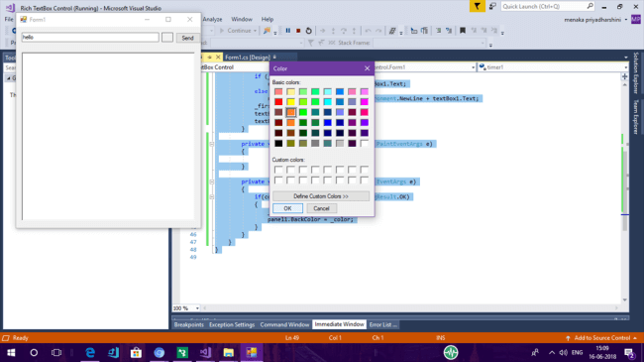Click the Undo arrow in the toolbar

pos(368,31)
